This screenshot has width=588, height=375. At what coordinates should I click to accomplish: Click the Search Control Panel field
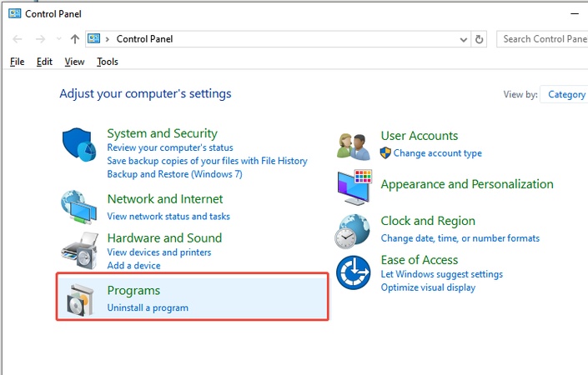point(542,39)
